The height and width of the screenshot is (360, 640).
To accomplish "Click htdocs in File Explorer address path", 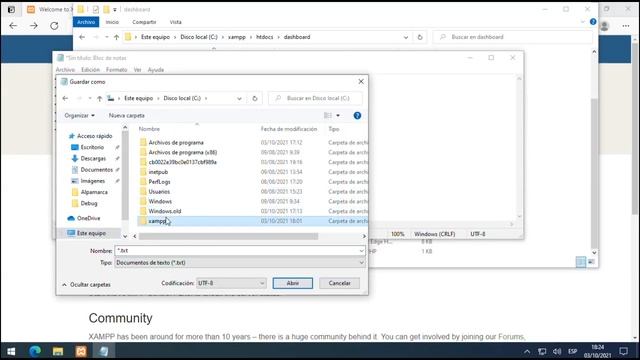I will pyautogui.click(x=264, y=37).
